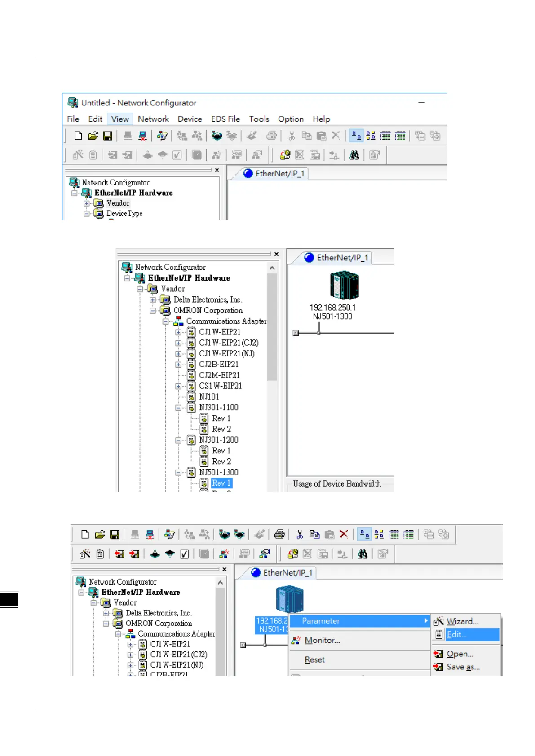This screenshot has width=535, height=756.
Task: Select the NJ501-1300 device icon at 192.168.250.1
Action: click(345, 286)
